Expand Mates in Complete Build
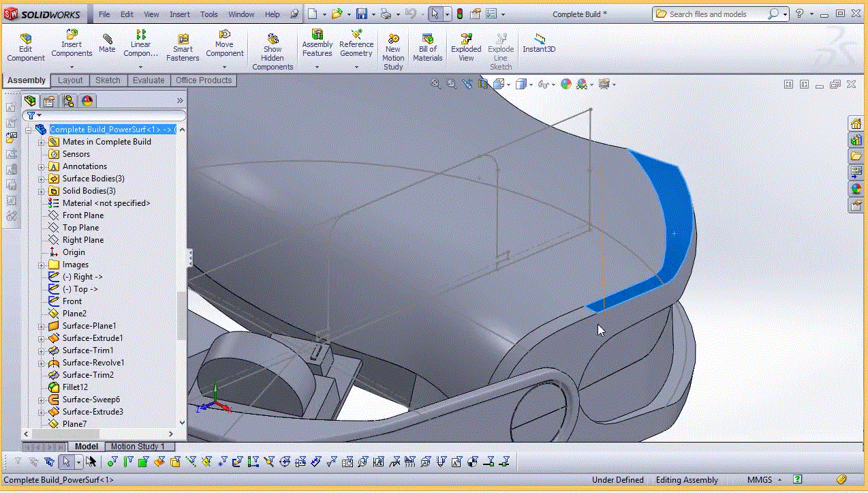Image resolution: width=868 pixels, height=493 pixels. coord(41,142)
